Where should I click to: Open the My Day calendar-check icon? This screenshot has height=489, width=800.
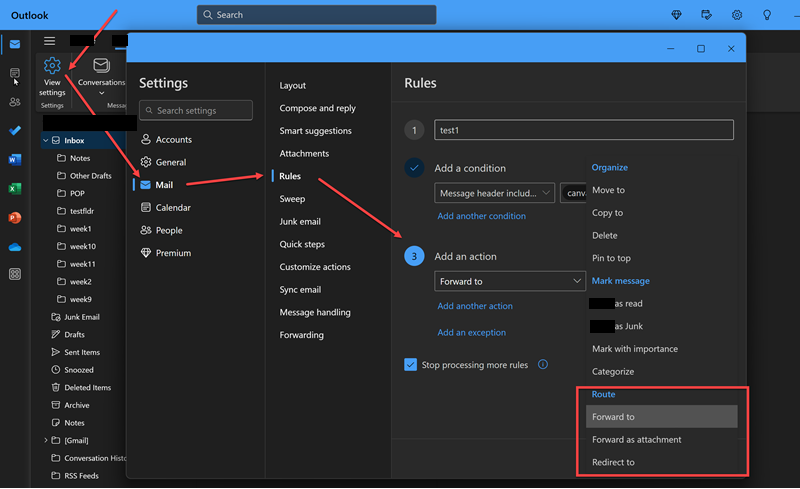pos(707,15)
